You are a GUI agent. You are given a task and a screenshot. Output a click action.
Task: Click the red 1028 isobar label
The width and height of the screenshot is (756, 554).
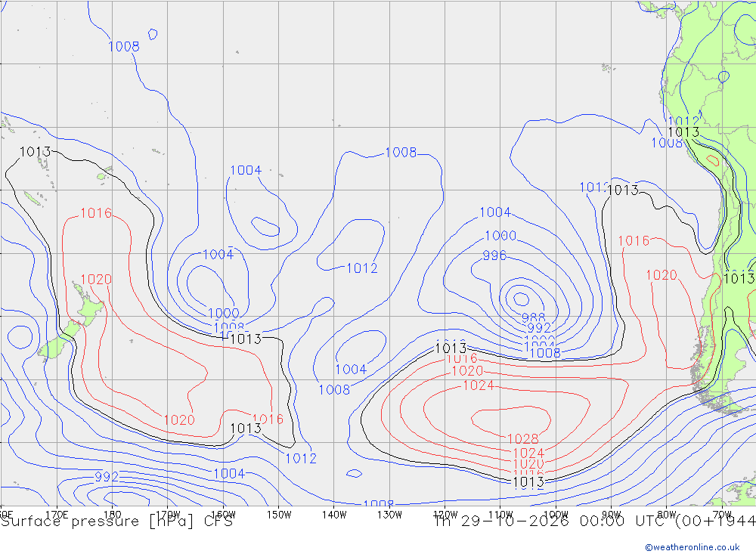(523, 439)
